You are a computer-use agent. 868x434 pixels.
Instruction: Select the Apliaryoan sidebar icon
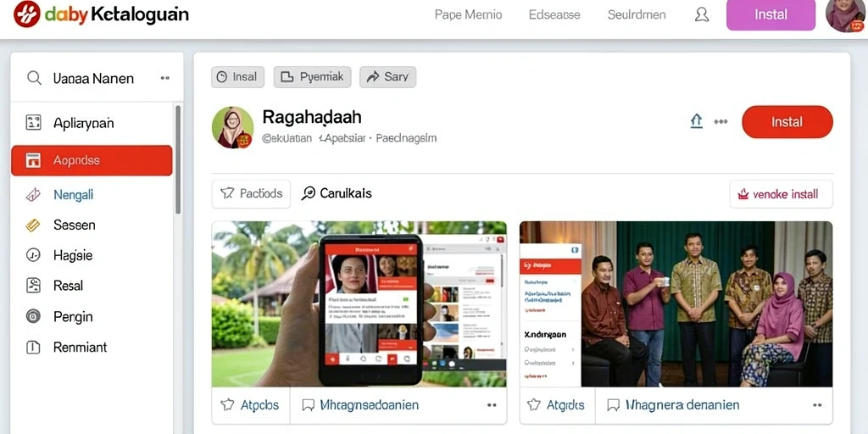click(34, 122)
